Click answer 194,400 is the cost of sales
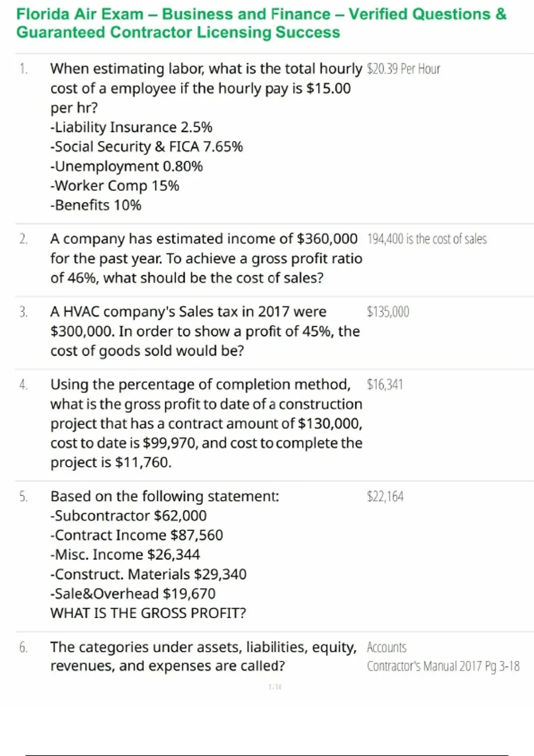 (x=427, y=239)
